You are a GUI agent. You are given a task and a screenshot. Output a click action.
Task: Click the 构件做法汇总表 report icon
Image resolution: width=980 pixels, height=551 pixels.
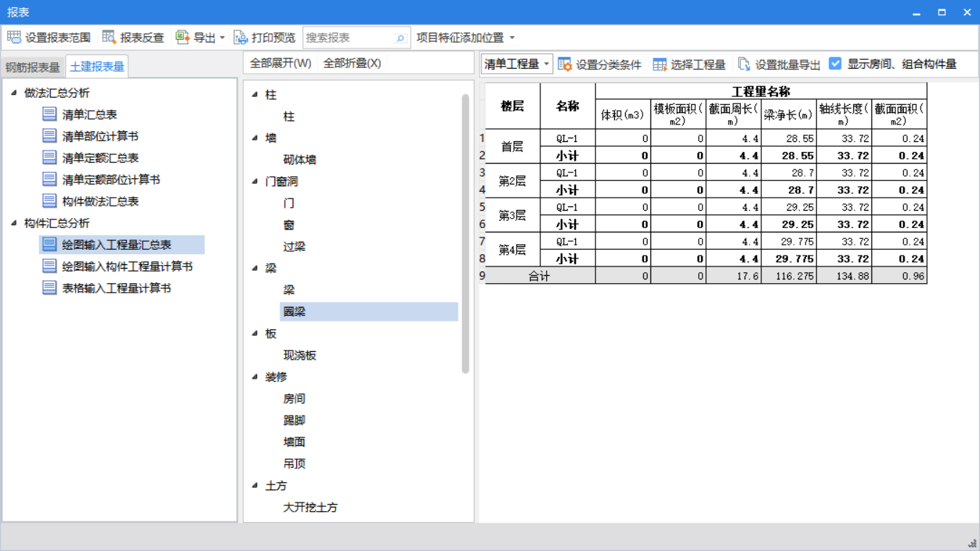49,201
